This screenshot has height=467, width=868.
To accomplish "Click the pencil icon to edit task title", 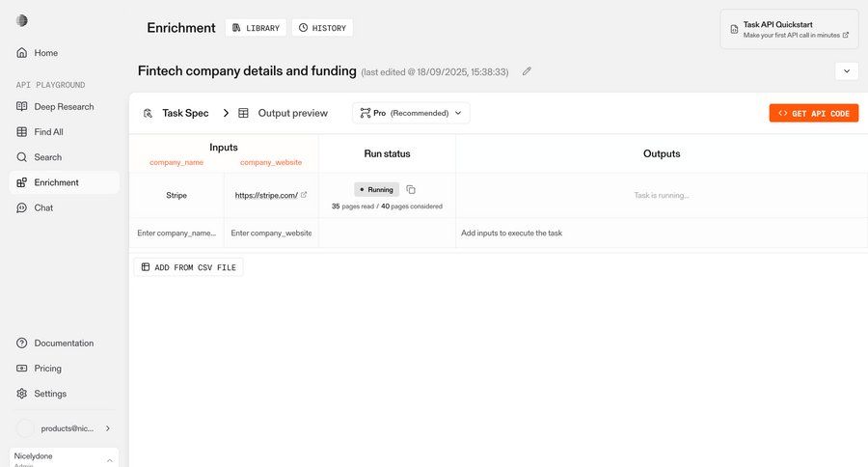I will [527, 71].
